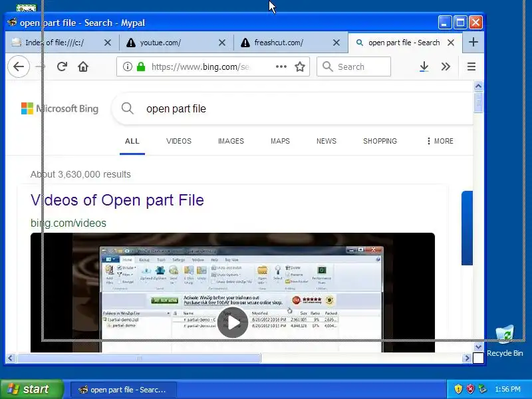Click the vertical scrollbar thumb
This screenshot has height=399, width=532.
478,102
